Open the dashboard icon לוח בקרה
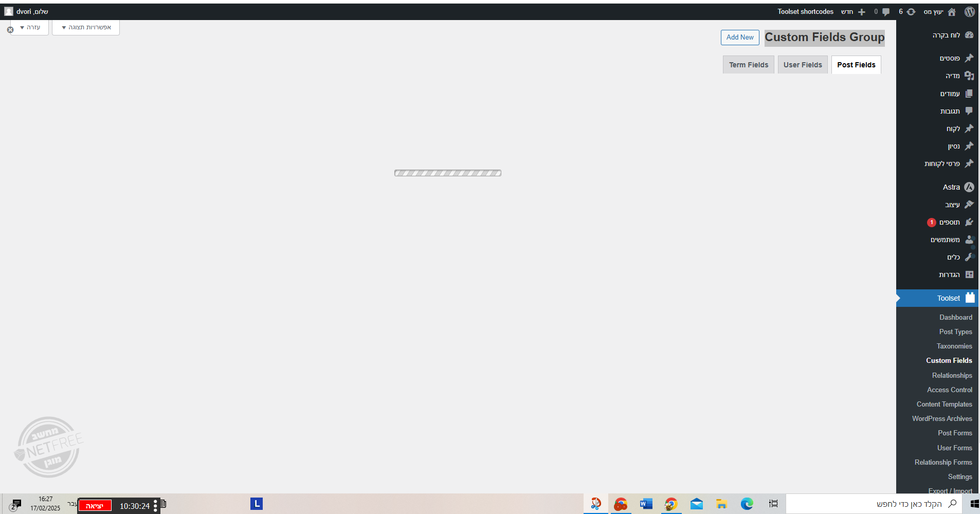Viewport: 980px width, 514px height. click(x=969, y=35)
